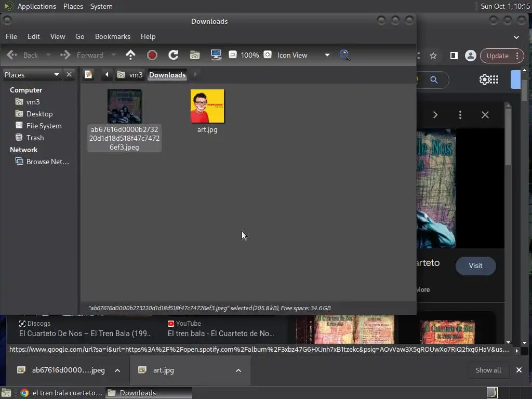The height and width of the screenshot is (399, 532).
Task: Open the System menu
Action: point(101,6)
